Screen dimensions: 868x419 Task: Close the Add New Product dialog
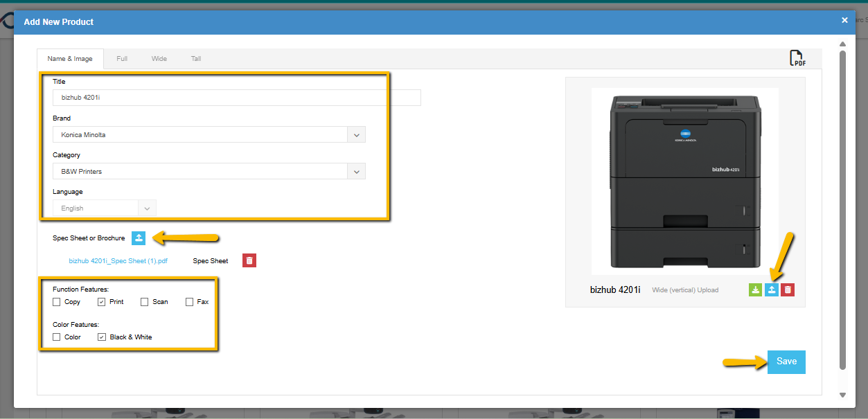(844, 21)
